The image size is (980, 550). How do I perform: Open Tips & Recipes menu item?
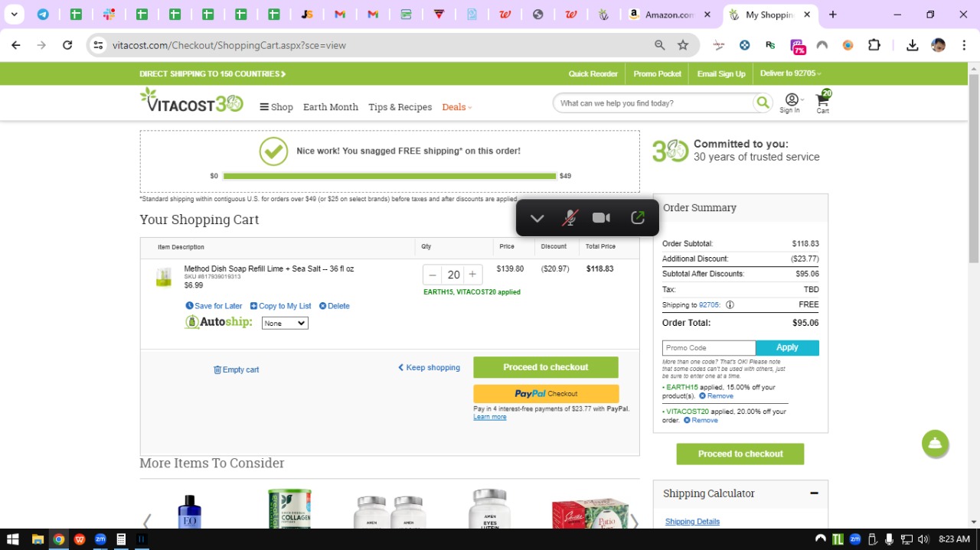tap(400, 107)
